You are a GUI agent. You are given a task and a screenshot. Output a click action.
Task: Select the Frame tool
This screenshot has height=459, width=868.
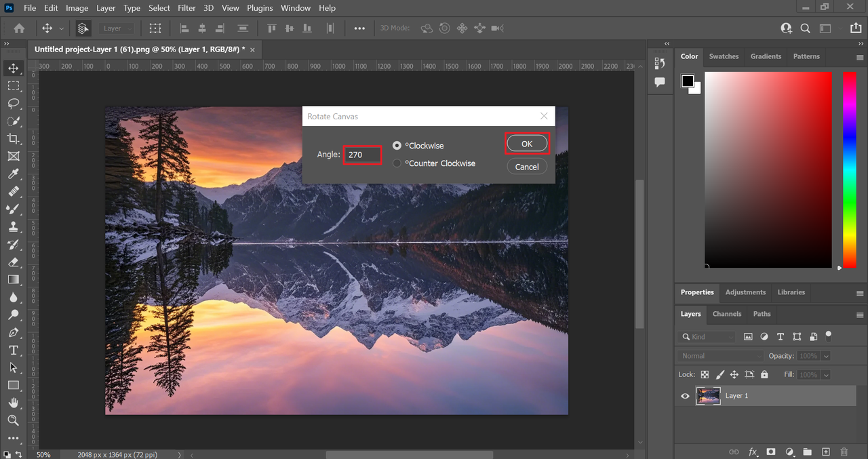click(13, 157)
